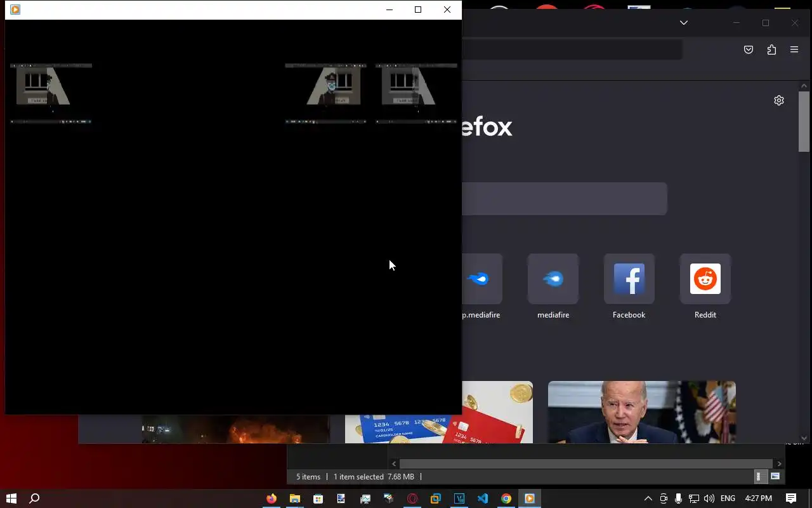Open the Firefox Extensions puzzle icon
Image resolution: width=812 pixels, height=508 pixels.
tap(771, 50)
